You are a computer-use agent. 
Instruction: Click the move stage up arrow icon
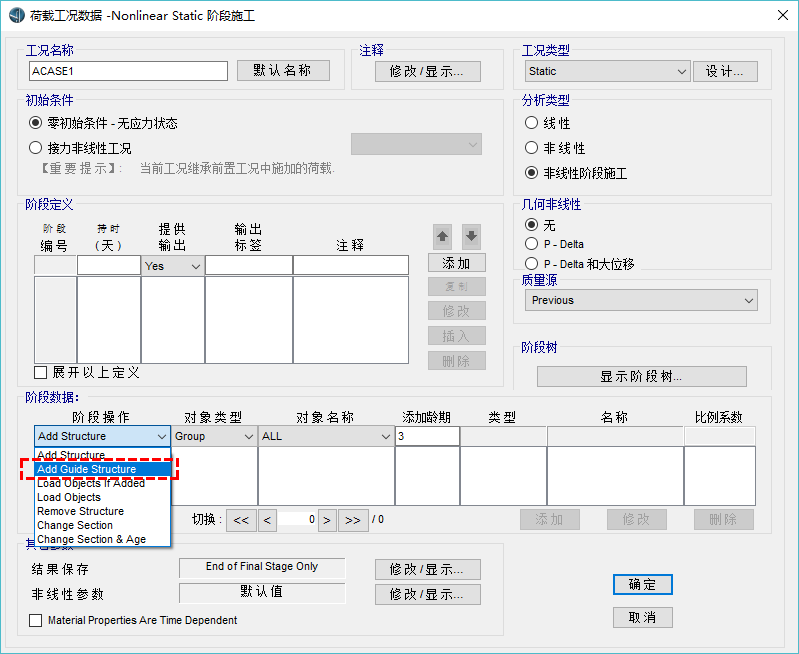coord(442,238)
